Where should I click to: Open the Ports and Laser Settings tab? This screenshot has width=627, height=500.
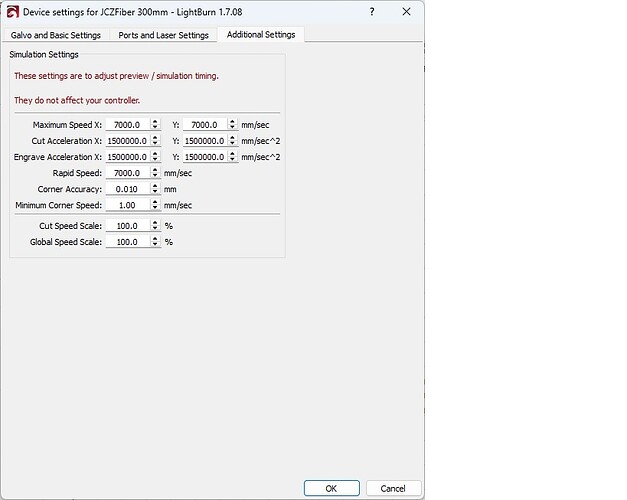click(x=163, y=35)
